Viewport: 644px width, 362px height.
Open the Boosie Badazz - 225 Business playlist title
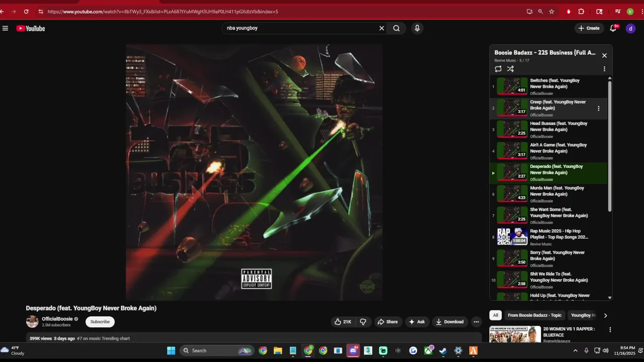pyautogui.click(x=545, y=52)
